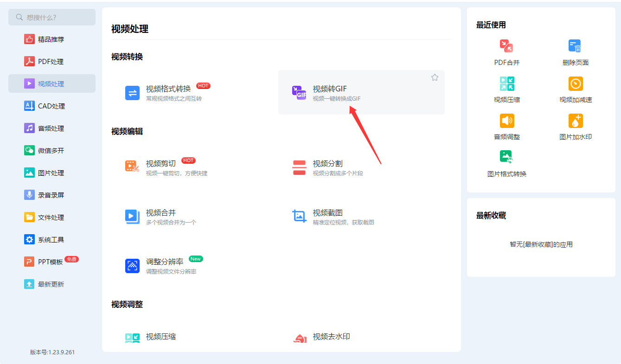Switch to 图片处理 category
Viewport: 621px width, 364px height.
[52, 173]
